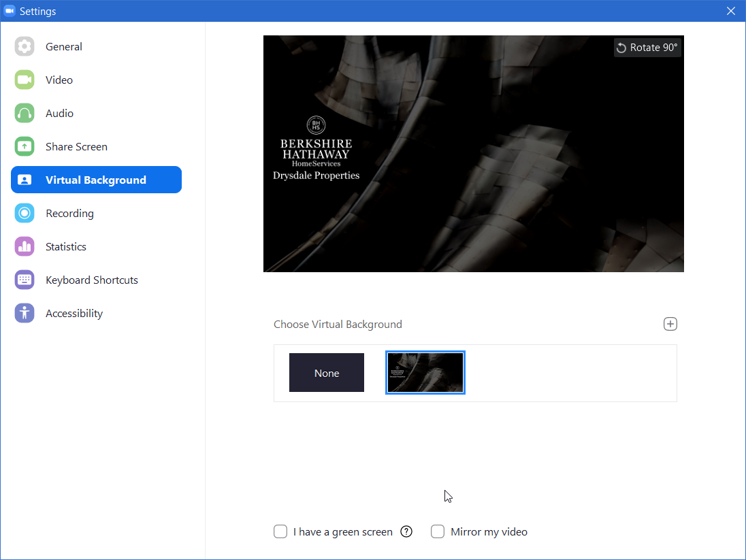Image resolution: width=746 pixels, height=560 pixels.
Task: Click the General gear icon
Action: pos(25,47)
